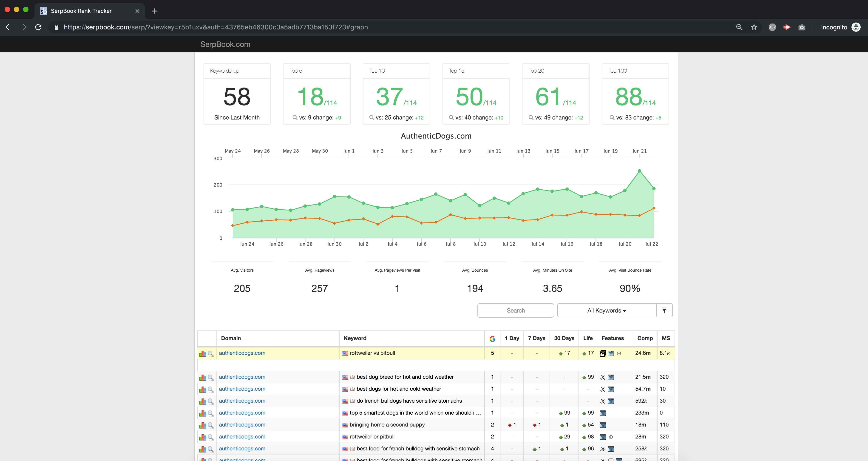The width and height of the screenshot is (868, 461).
Task: Select keyword 'best dogs for hot and cold weather'
Action: click(x=399, y=389)
